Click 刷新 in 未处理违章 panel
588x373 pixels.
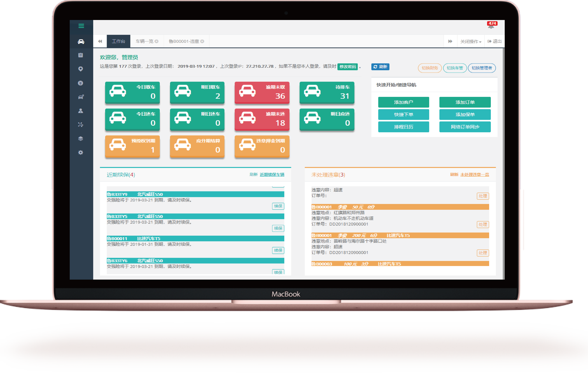pyautogui.click(x=454, y=174)
